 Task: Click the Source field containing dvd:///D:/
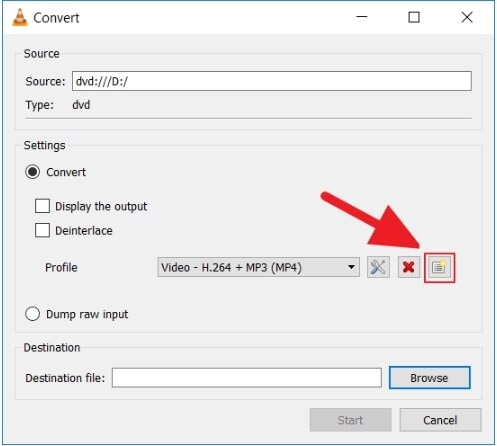click(272, 81)
